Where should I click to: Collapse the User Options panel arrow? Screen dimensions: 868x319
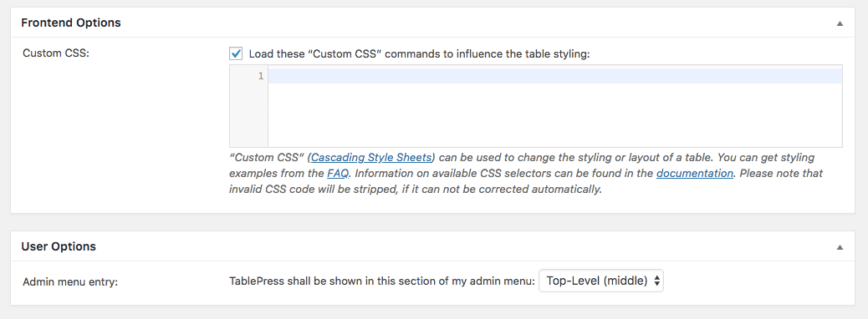pyautogui.click(x=840, y=247)
